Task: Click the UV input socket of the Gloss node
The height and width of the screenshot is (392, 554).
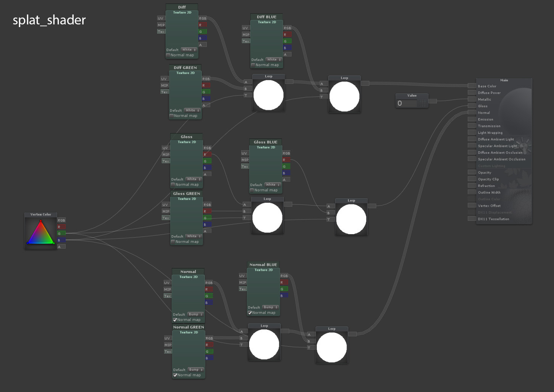Action: click(x=165, y=148)
